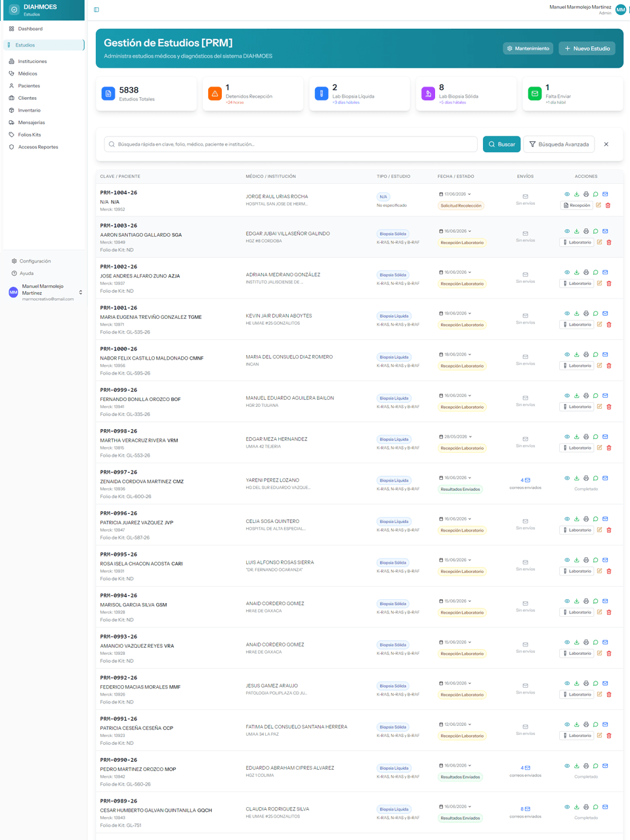The width and height of the screenshot is (630, 840).
Task: Edit study PRM-0998-26 with the pencil icon
Action: (599, 448)
